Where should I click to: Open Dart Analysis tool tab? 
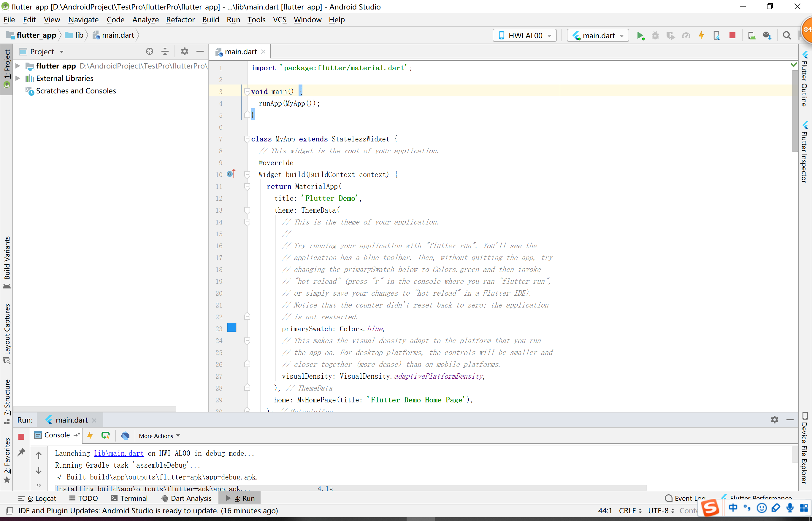pyautogui.click(x=187, y=498)
